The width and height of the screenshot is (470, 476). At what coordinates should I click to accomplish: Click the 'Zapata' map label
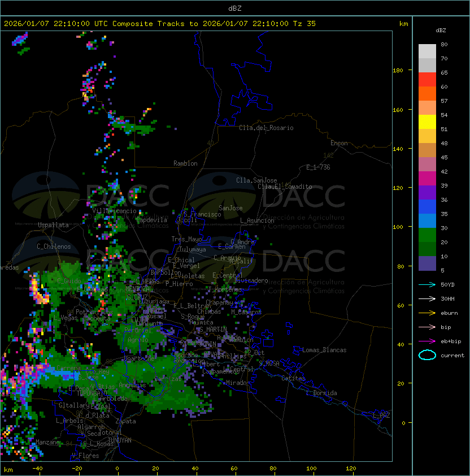[125, 421]
